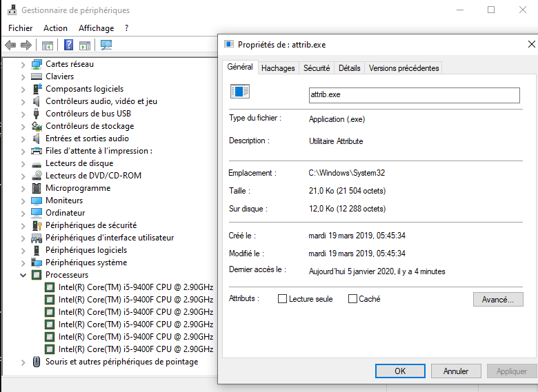Screen dimensions: 538x392
Task: Open the ? help menu
Action: 127,28
